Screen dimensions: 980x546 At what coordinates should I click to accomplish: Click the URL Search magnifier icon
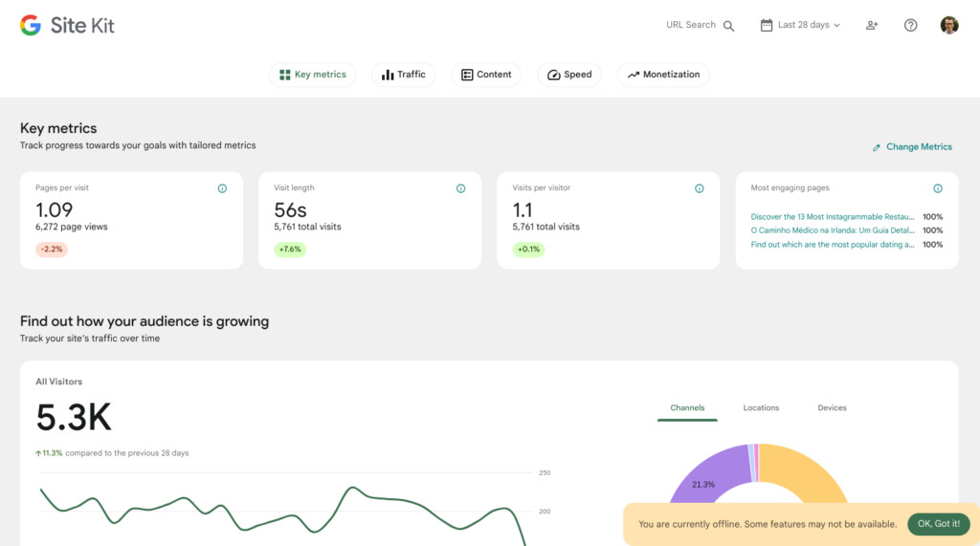[729, 26]
